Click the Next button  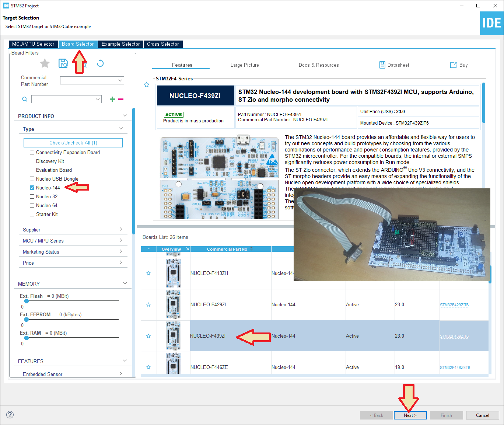pyautogui.click(x=410, y=415)
